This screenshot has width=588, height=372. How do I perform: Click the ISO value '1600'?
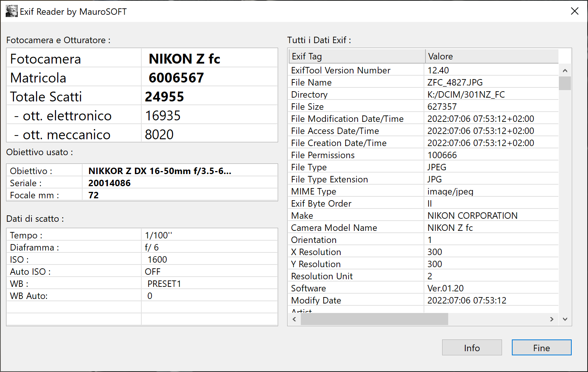coord(157,260)
